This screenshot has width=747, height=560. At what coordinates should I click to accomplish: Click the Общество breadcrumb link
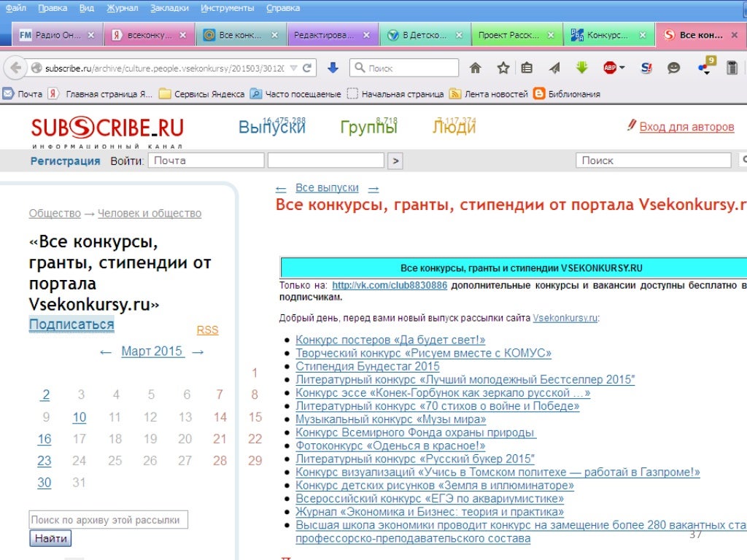tap(55, 214)
